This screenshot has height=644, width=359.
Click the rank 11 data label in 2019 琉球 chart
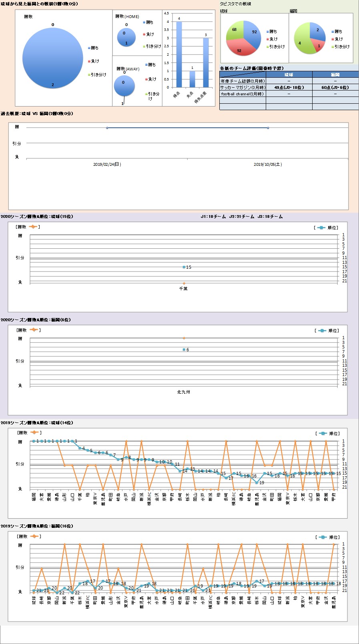(177, 465)
